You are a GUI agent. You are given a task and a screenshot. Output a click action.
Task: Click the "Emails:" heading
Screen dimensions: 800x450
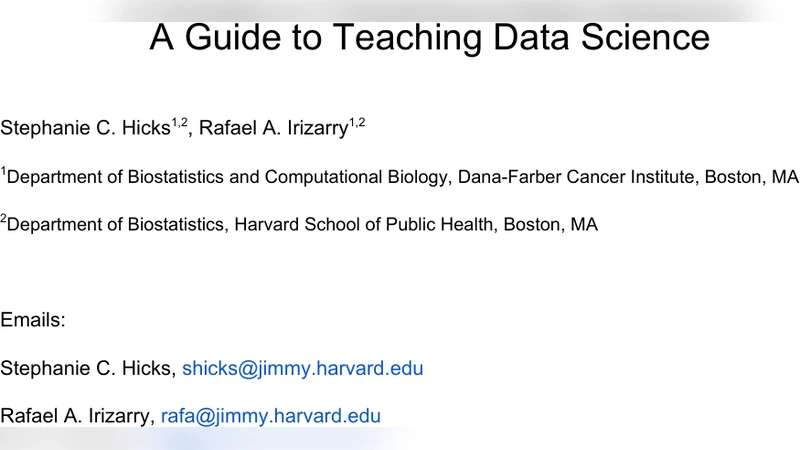click(x=33, y=321)
